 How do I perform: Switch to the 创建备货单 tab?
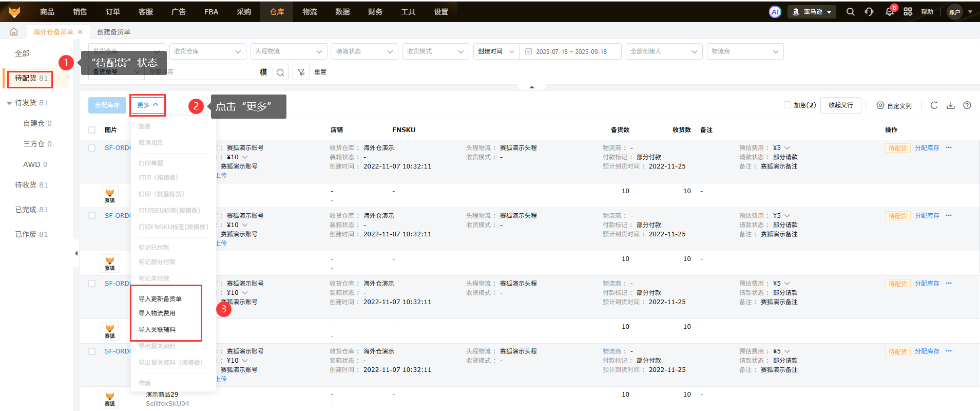pyautogui.click(x=113, y=32)
